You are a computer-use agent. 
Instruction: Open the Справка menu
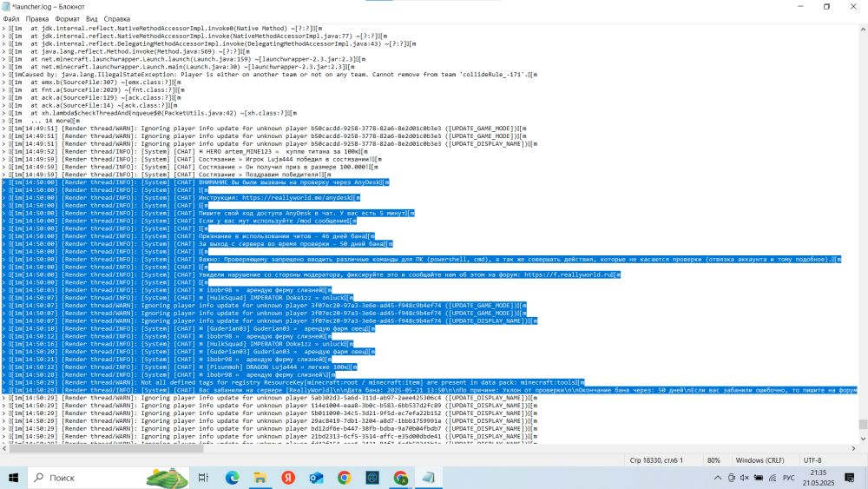[x=117, y=19]
